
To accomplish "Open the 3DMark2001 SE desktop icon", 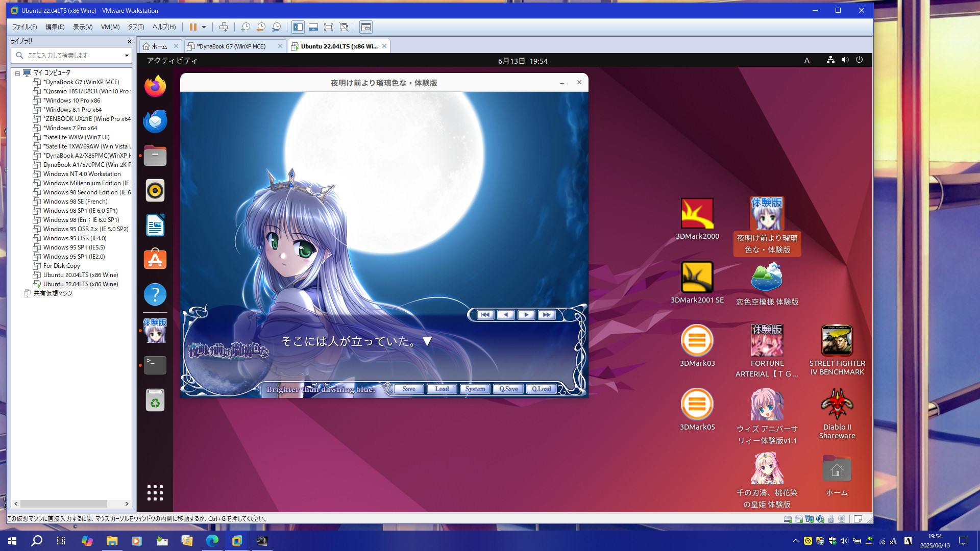I will pyautogui.click(x=697, y=283).
